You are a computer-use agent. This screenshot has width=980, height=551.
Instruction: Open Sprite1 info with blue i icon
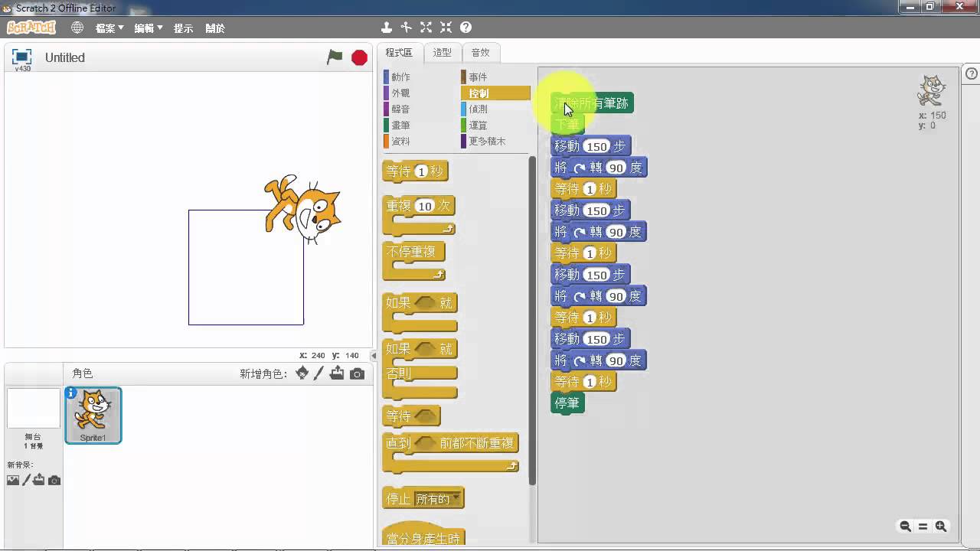coord(71,393)
